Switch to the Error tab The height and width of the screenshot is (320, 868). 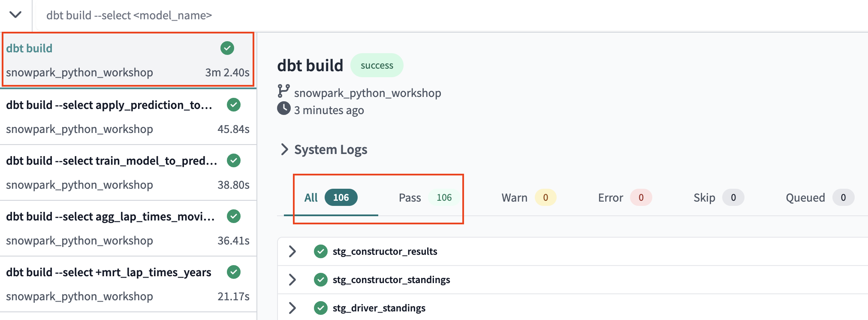pyautogui.click(x=625, y=198)
